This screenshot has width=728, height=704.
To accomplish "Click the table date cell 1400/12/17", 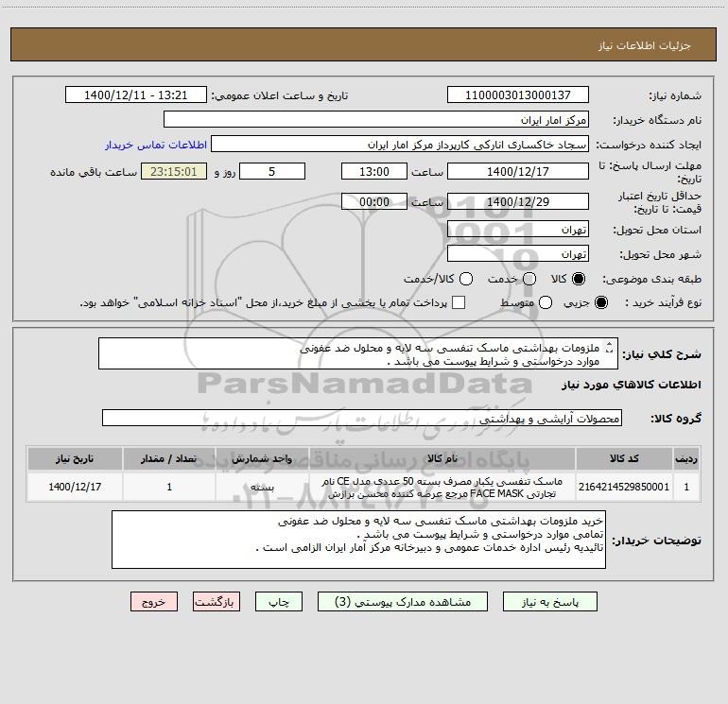I will click(75, 487).
